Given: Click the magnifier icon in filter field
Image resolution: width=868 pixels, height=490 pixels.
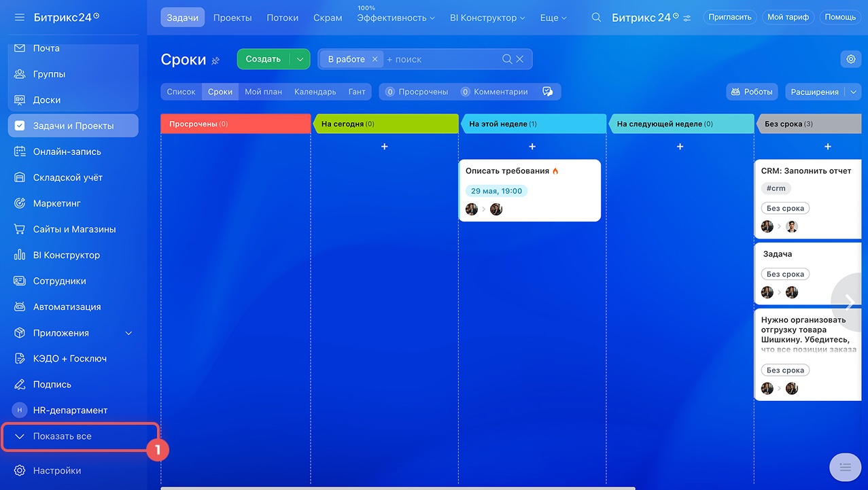Looking at the screenshot, I should (x=507, y=59).
